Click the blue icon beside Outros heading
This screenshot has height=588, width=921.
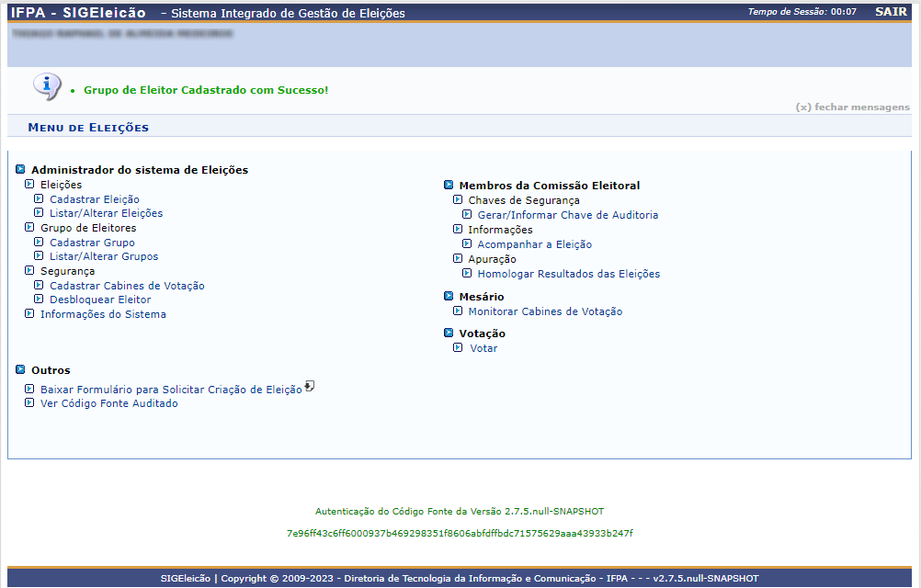[x=20, y=369]
